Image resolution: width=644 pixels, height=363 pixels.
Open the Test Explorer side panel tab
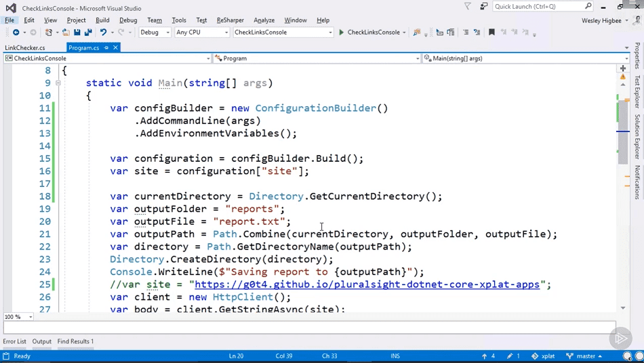[637, 91]
